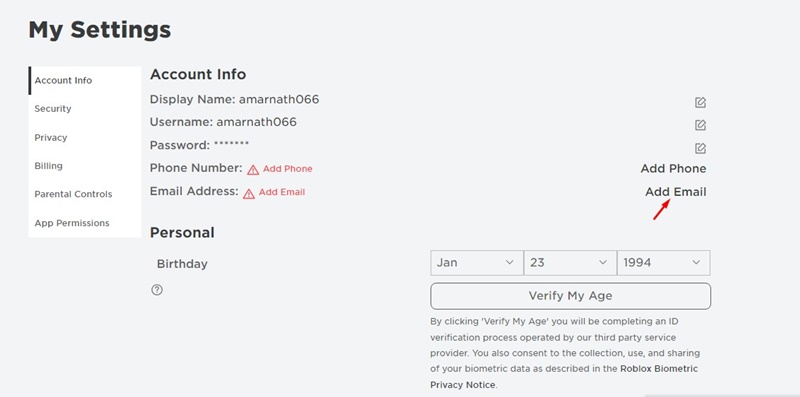This screenshot has height=397, width=800.
Task: Click the bold Add Phone button
Action: pos(673,168)
